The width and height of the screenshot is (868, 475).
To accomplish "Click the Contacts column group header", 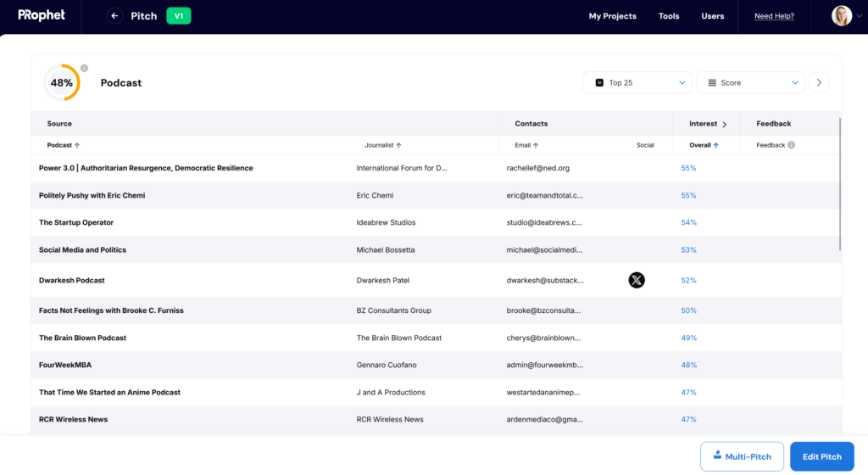I will tap(531, 124).
